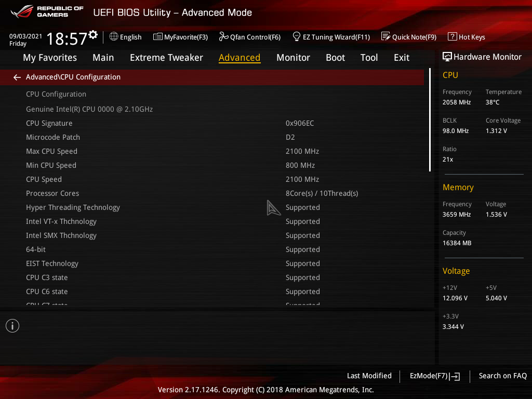Screen dimensions: 532x399
Task: Click the 18:57 clock display
Action: pos(66,38)
